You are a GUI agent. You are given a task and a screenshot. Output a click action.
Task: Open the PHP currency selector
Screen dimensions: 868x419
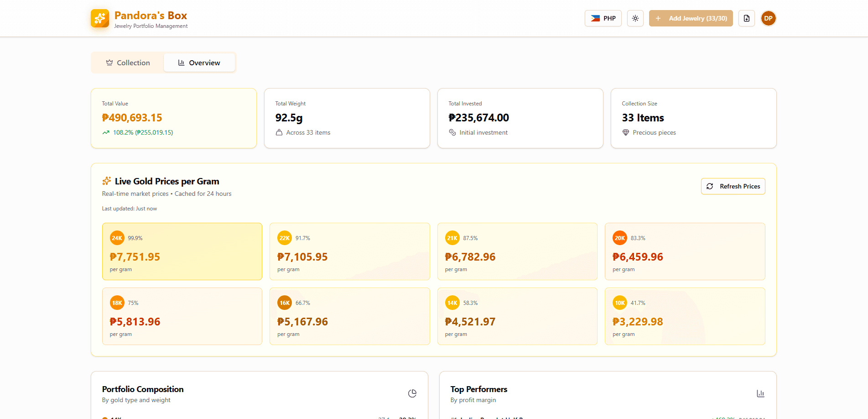[603, 18]
